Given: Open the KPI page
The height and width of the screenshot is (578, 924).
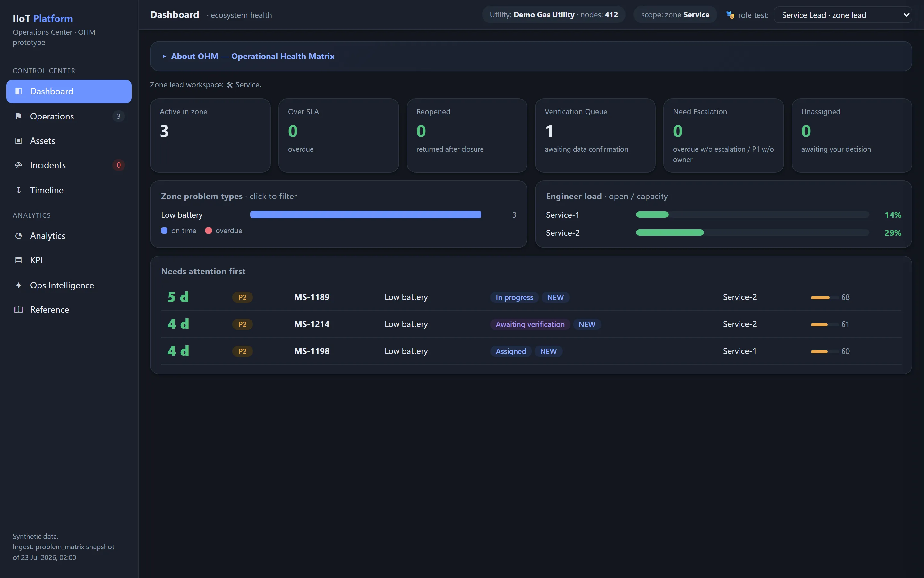Looking at the screenshot, I should (69, 260).
